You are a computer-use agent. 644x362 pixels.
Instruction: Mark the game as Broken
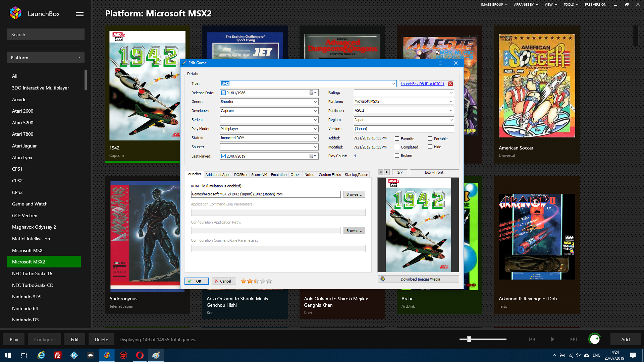click(x=397, y=156)
